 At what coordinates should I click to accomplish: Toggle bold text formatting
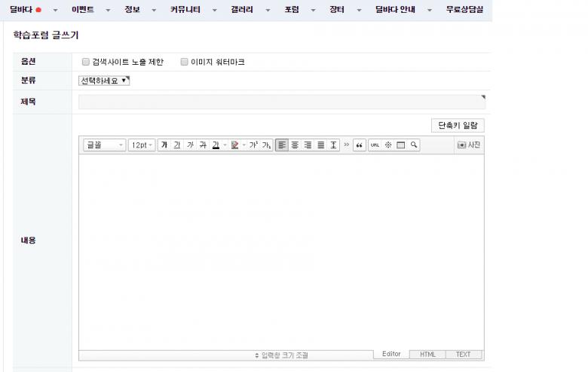tap(164, 145)
